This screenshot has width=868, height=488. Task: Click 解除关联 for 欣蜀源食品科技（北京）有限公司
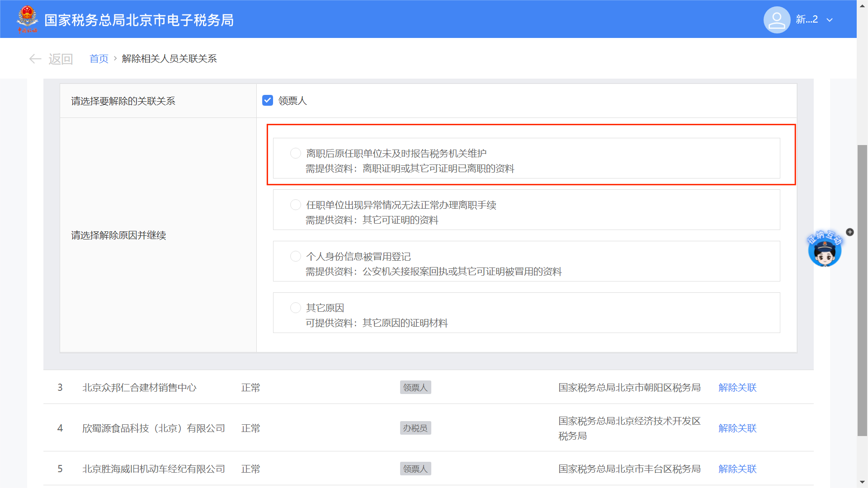point(737,428)
